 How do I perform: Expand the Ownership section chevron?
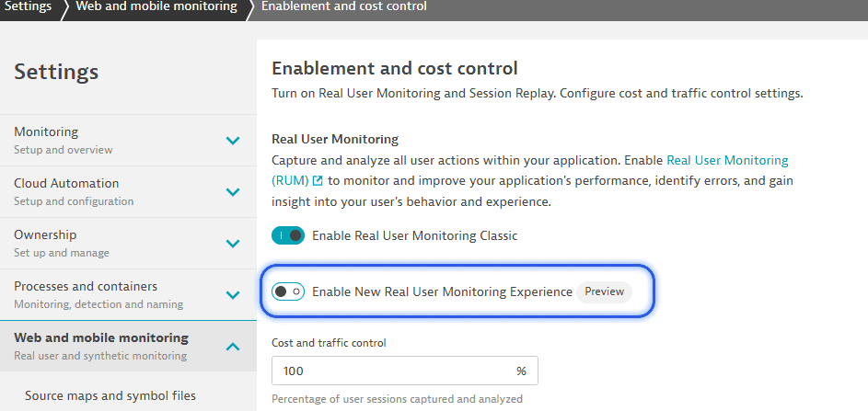tap(233, 244)
